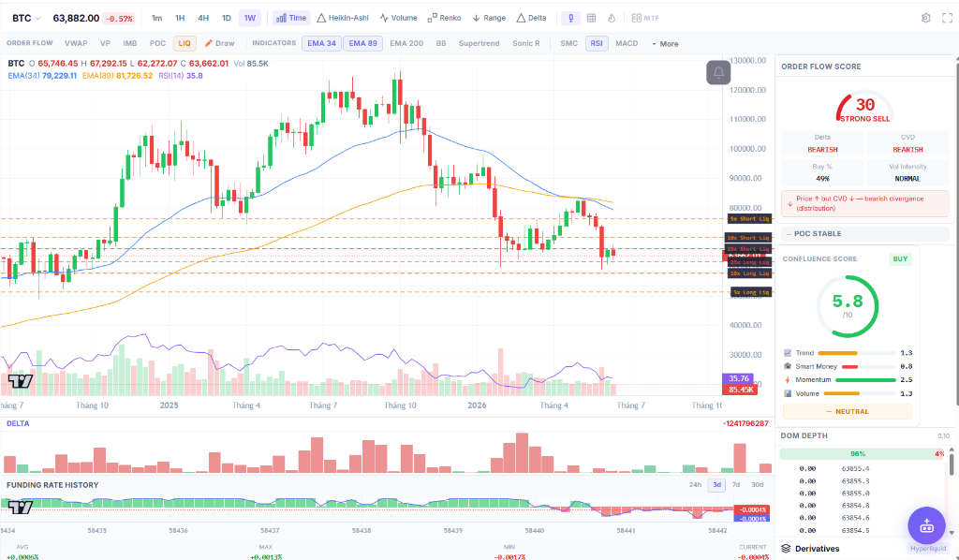959x560 pixels.
Task: Toggle the Sonic R indicator
Action: pyautogui.click(x=526, y=43)
